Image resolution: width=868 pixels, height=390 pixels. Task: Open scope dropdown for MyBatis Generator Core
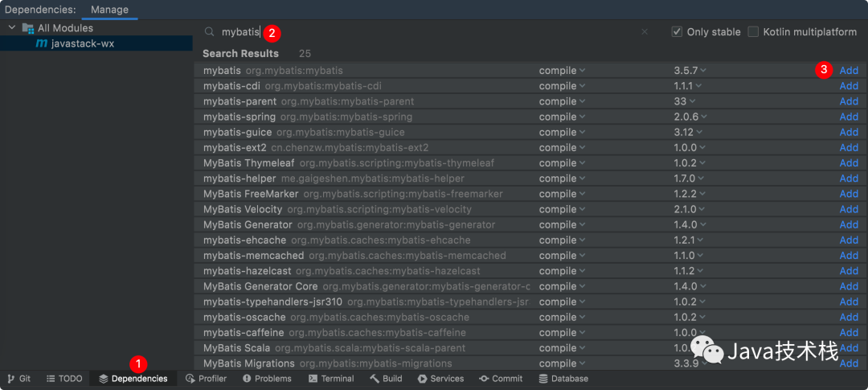(x=563, y=286)
